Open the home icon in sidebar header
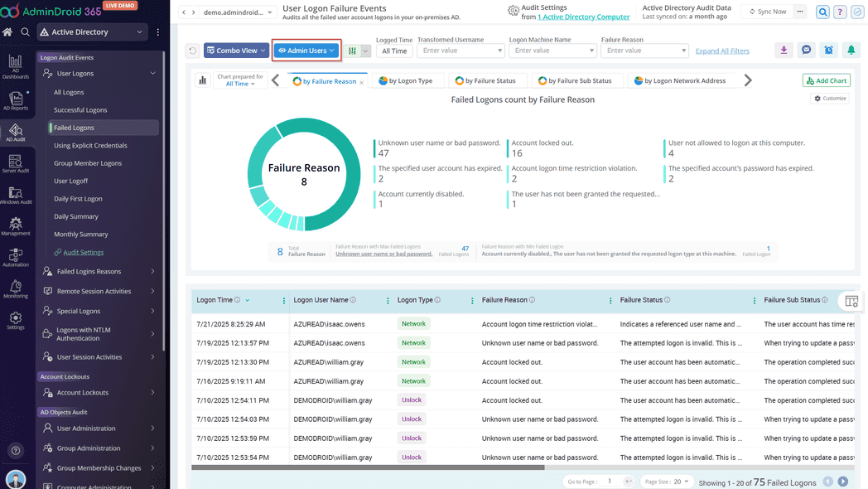The width and height of the screenshot is (868, 489). pyautogui.click(x=7, y=32)
